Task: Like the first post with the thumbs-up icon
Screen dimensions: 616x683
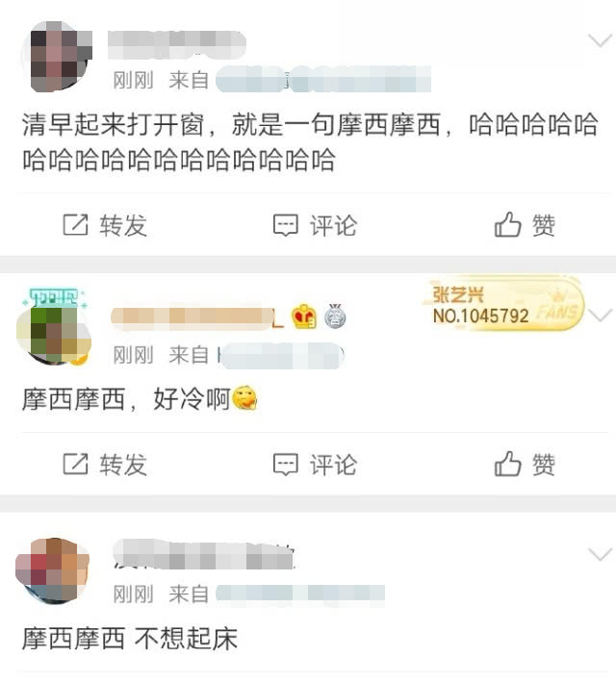Action: coord(507,224)
